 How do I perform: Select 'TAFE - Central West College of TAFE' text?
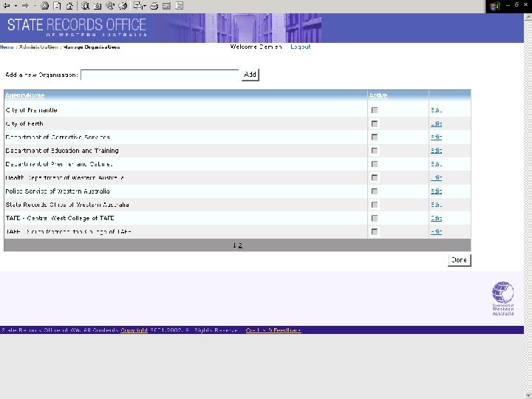(60, 218)
